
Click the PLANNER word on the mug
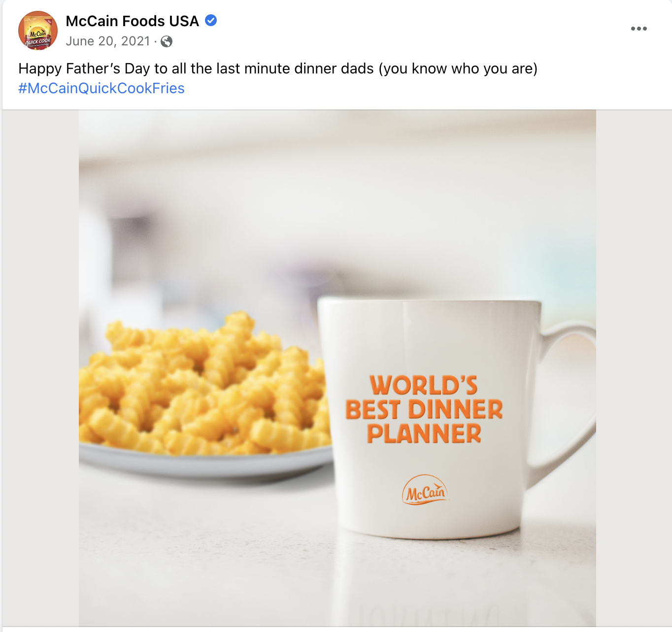[424, 434]
